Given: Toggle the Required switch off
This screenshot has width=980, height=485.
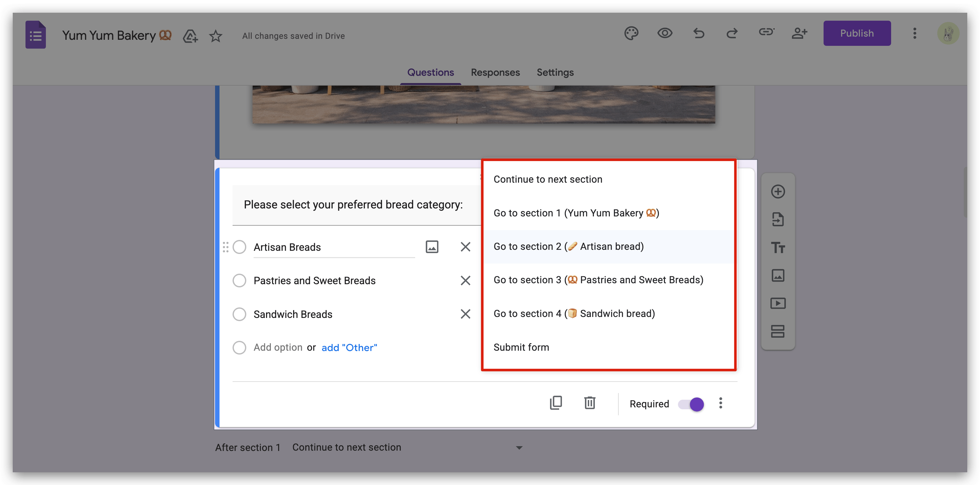Looking at the screenshot, I should (691, 404).
